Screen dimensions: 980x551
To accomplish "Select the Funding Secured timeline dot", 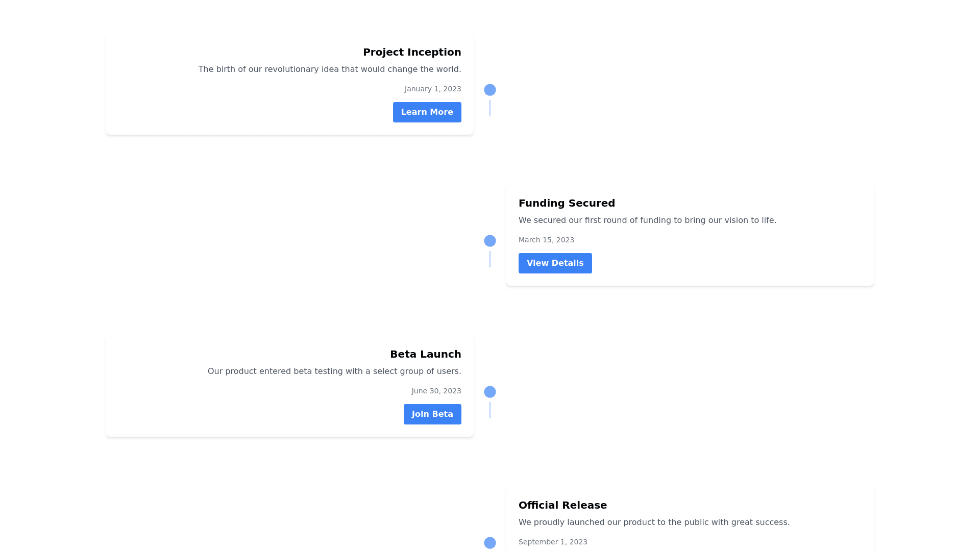I will pos(490,241).
